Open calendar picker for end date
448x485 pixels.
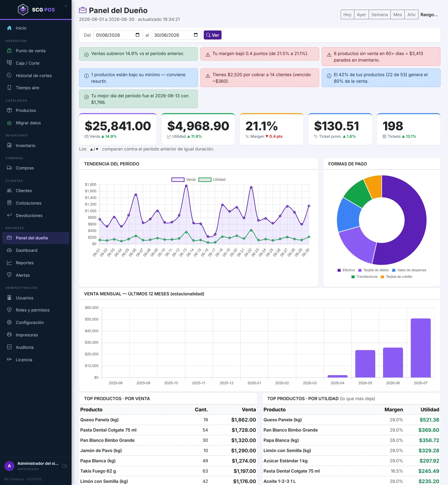click(x=196, y=35)
